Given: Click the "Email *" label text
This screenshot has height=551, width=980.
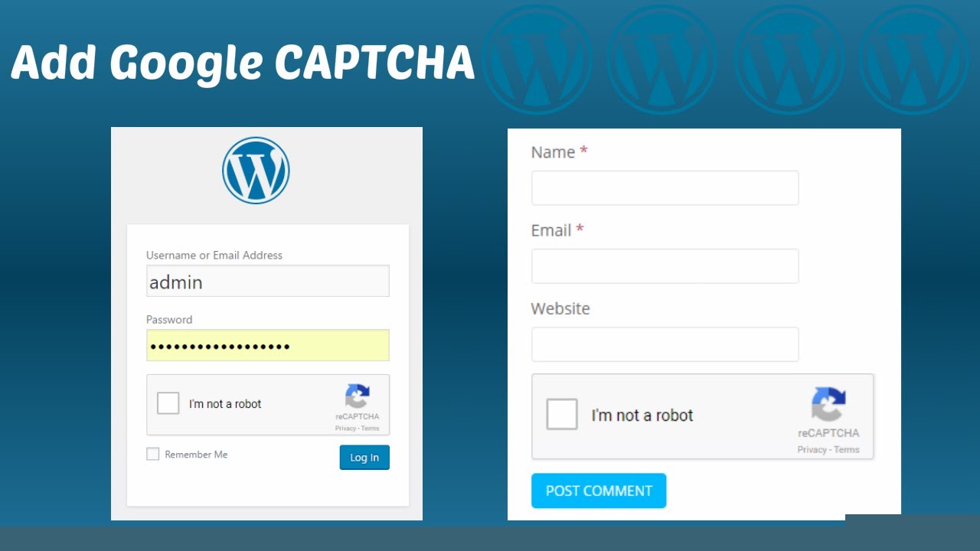Looking at the screenshot, I should click(557, 230).
